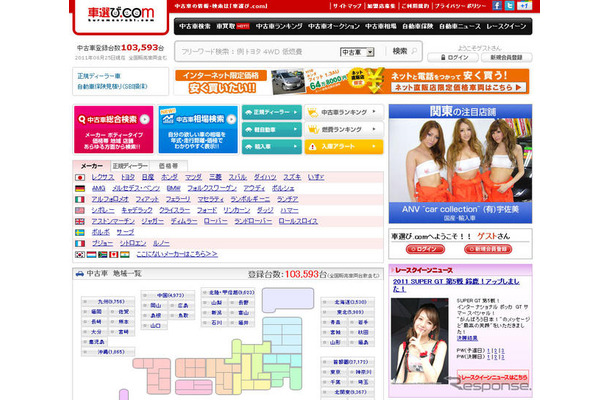Click crown icon on 燃費ランキング button

[313, 129]
